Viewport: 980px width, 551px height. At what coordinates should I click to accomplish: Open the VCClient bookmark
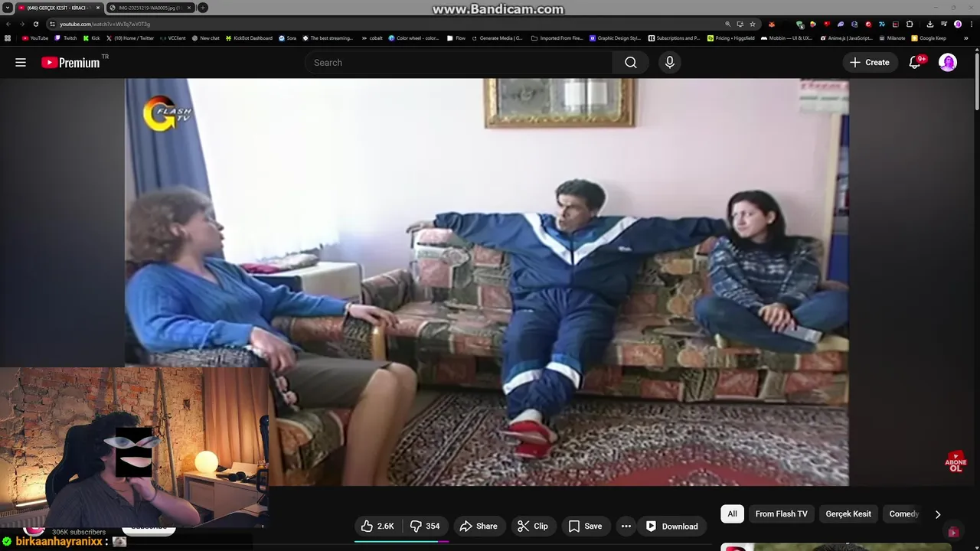tap(173, 38)
